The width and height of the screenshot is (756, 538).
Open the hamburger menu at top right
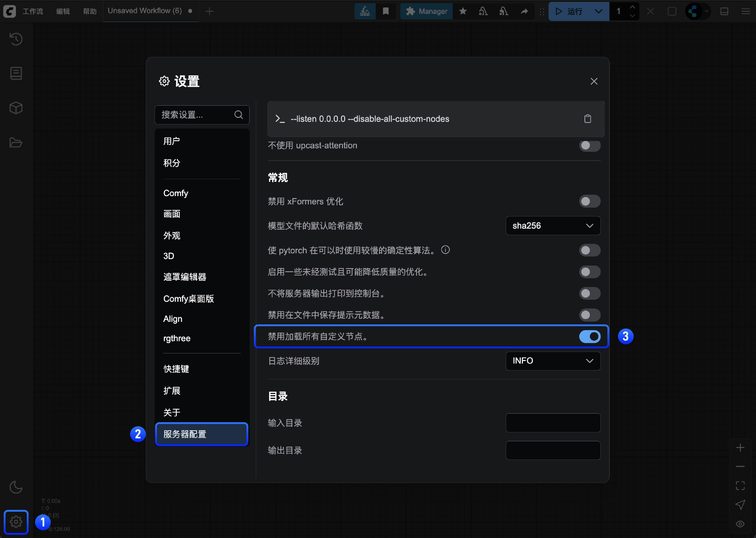point(746,11)
